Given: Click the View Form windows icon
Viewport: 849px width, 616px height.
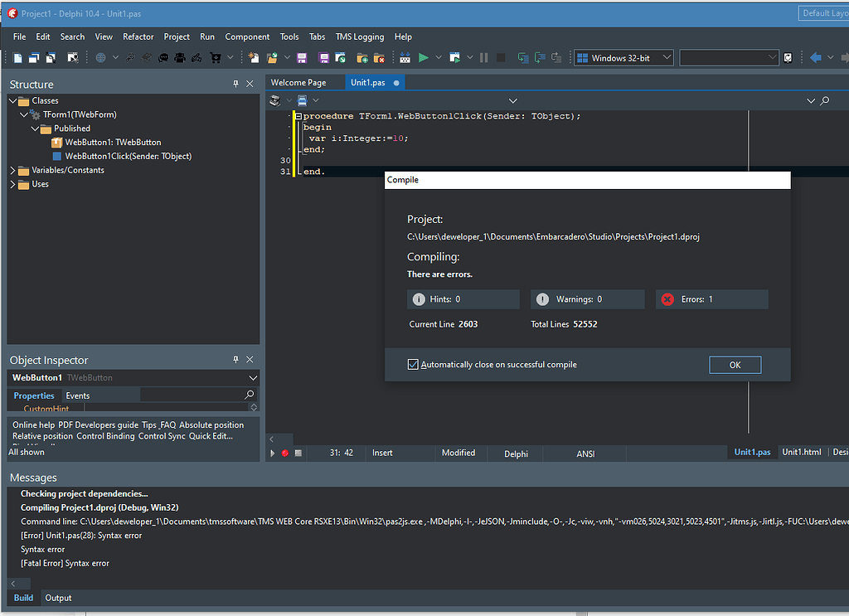Looking at the screenshot, I should 34,57.
